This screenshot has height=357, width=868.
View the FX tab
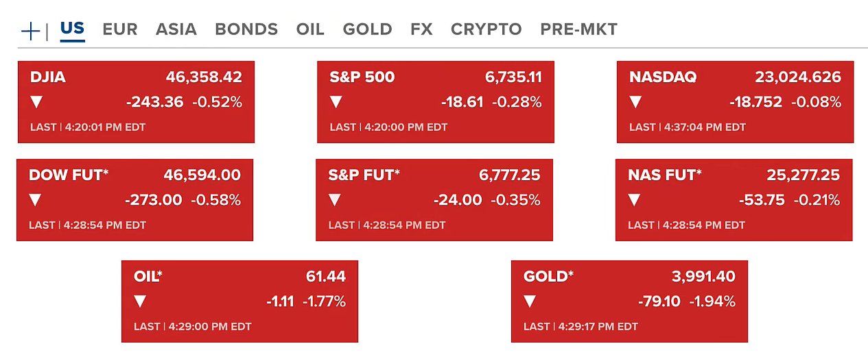tap(421, 29)
